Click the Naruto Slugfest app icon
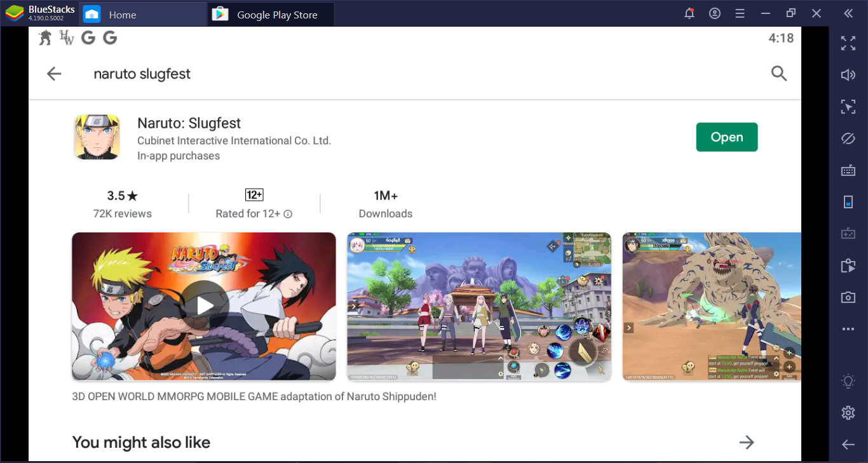 coord(97,137)
